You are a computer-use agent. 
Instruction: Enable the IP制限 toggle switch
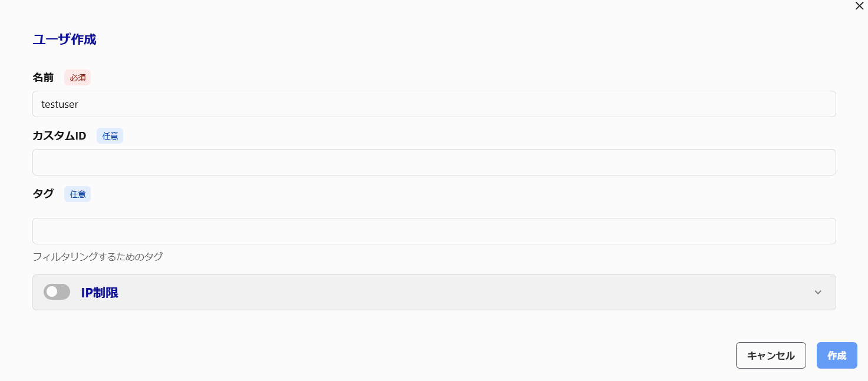[57, 292]
